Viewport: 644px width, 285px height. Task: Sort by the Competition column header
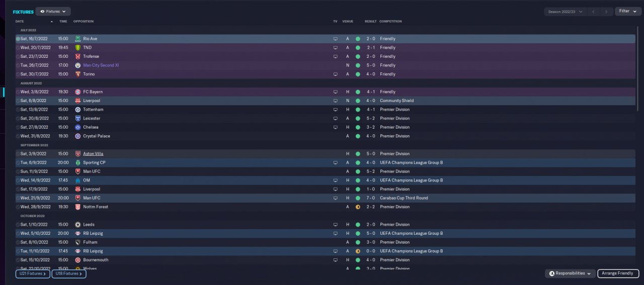point(390,22)
